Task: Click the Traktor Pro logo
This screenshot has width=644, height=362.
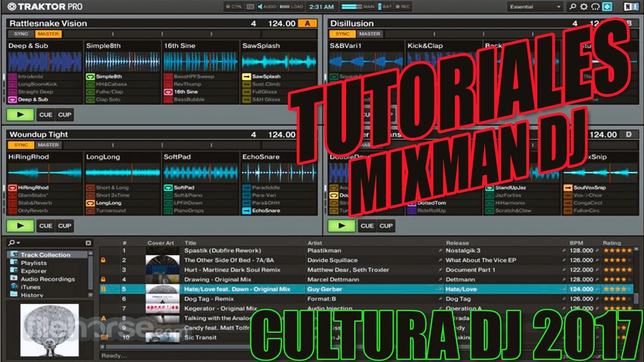Action: (x=45, y=7)
